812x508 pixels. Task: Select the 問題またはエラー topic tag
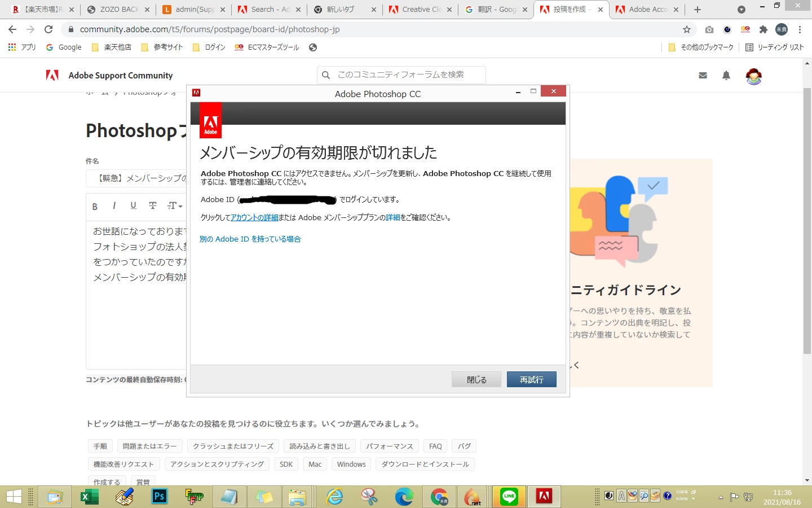(x=149, y=446)
